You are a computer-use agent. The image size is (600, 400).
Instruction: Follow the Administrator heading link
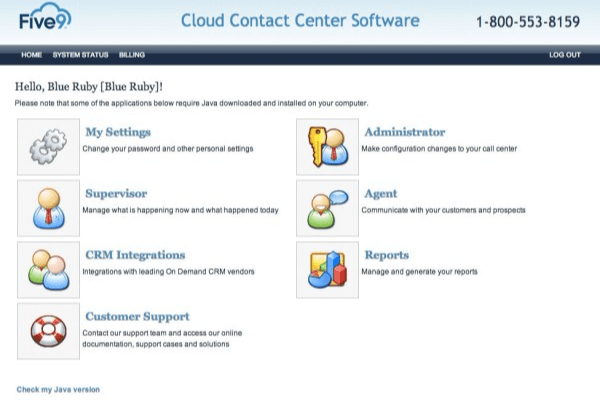click(x=404, y=132)
